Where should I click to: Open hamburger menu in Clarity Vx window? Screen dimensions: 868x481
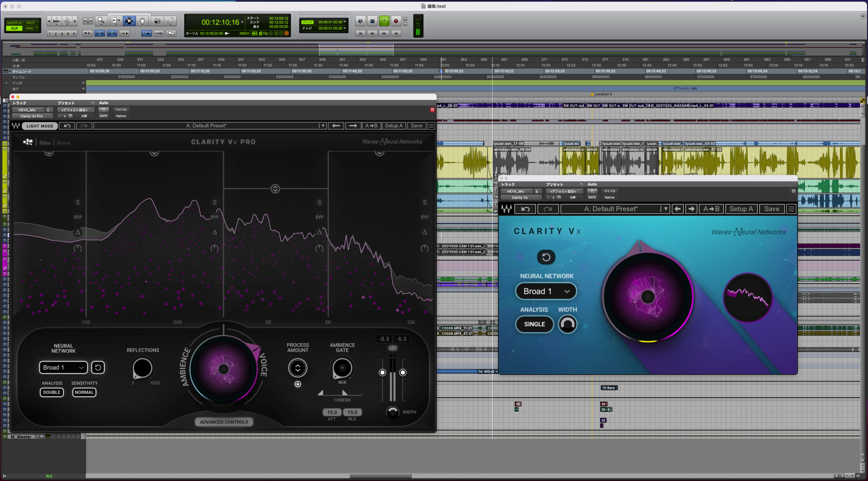pos(791,209)
